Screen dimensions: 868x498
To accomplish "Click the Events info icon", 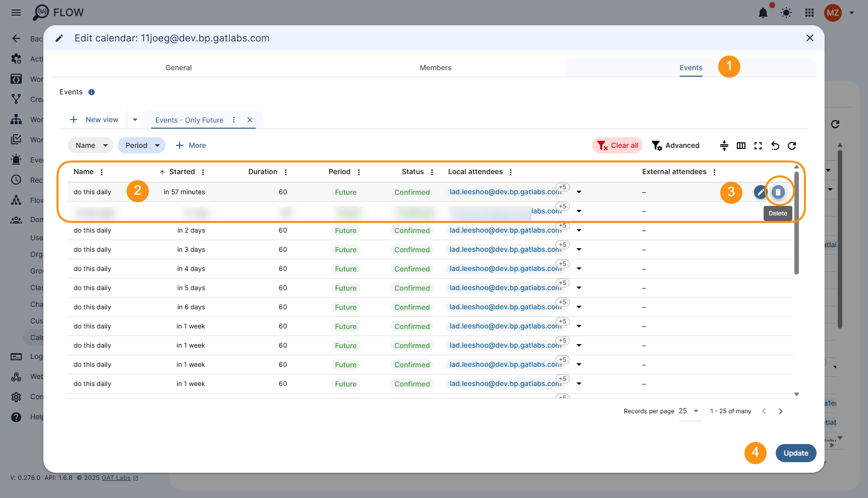I will coord(92,92).
